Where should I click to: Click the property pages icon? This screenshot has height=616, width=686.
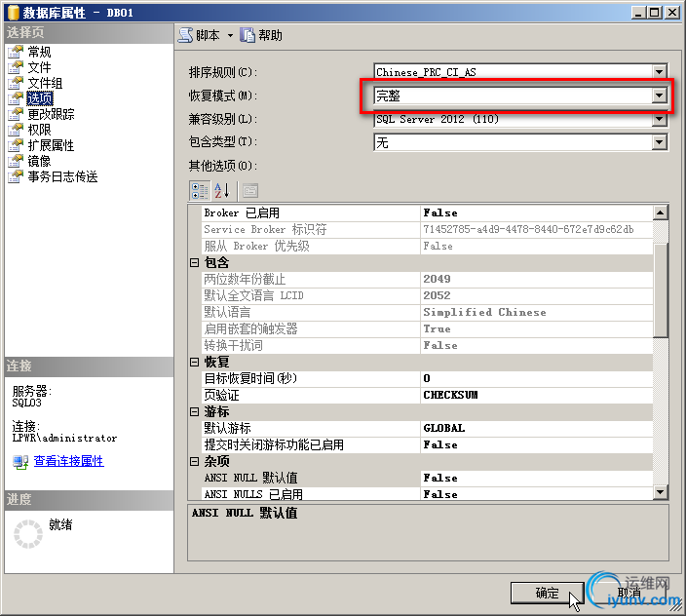tap(250, 191)
